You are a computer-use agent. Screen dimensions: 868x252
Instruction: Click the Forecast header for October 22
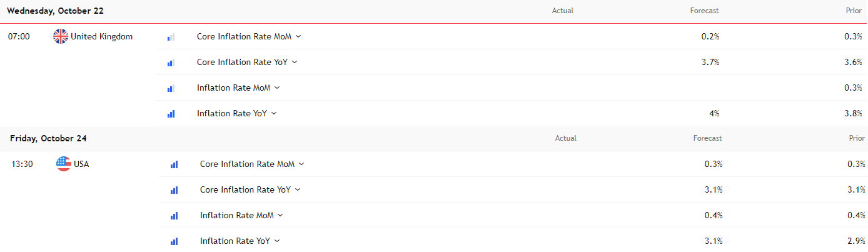[704, 11]
